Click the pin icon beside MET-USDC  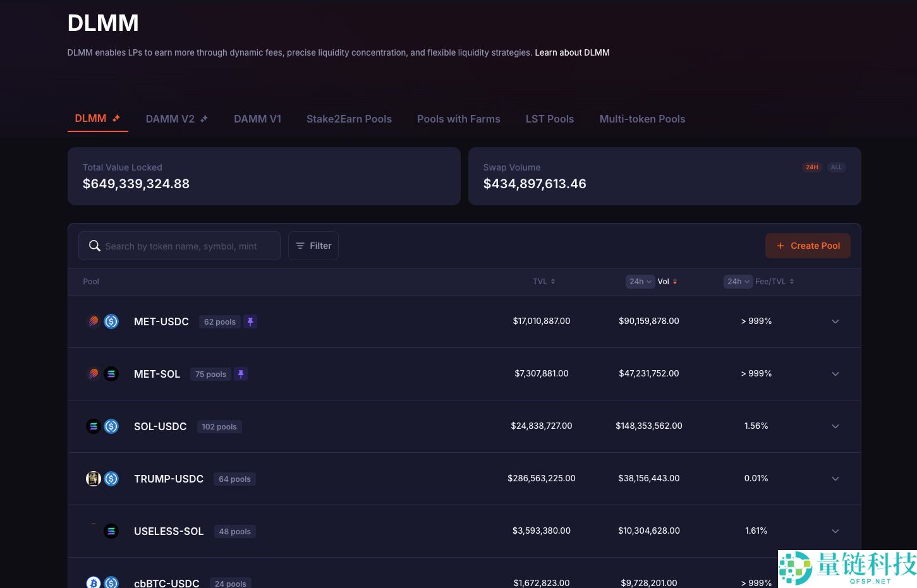tap(250, 321)
